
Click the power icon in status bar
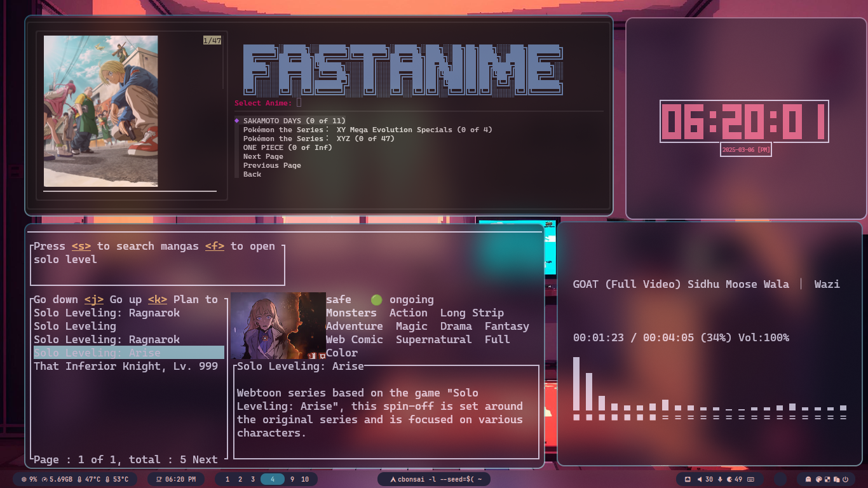[845, 479]
